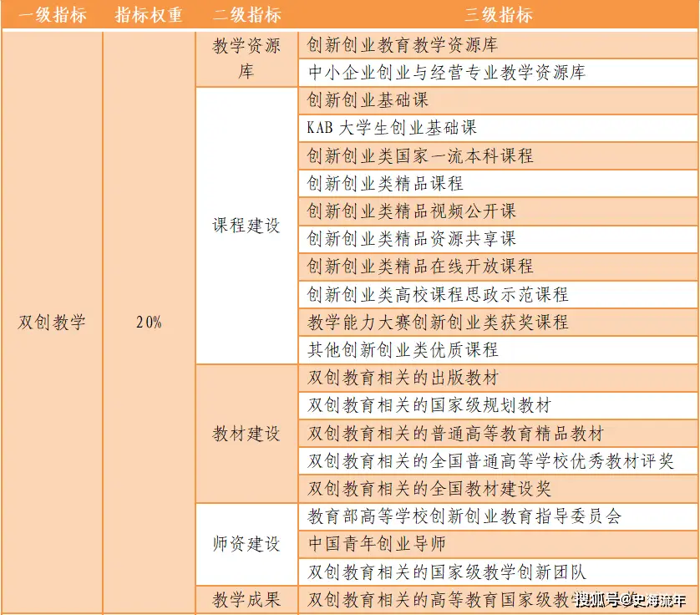This screenshot has height=615, width=700.
Task: Click the row 双创教育相关的国家级教学创新团队
Action: (498, 572)
